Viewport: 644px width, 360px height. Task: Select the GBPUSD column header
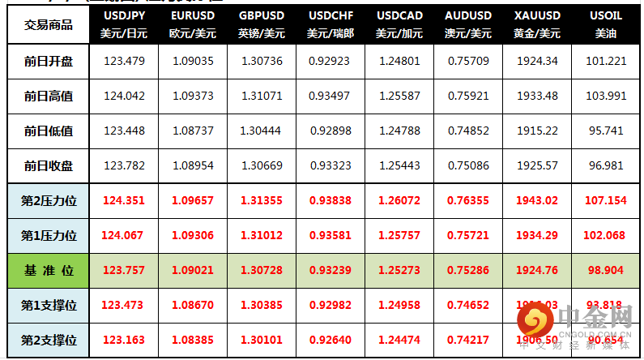262,24
